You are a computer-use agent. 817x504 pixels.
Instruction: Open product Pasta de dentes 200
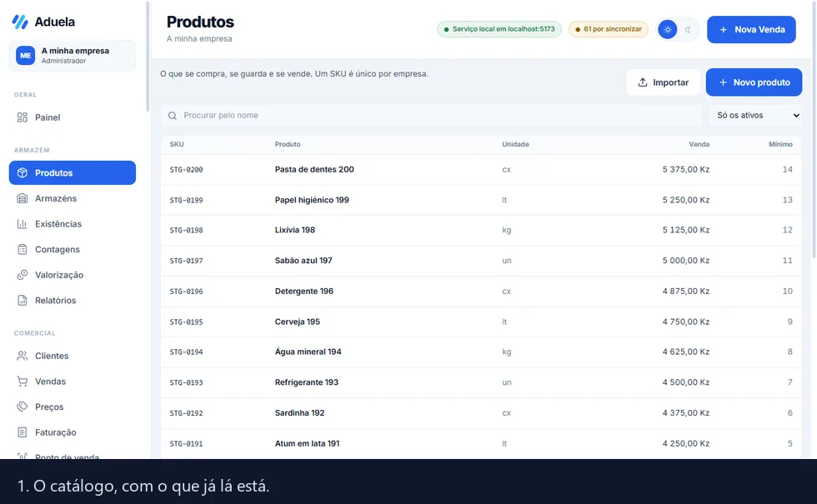[314, 169]
